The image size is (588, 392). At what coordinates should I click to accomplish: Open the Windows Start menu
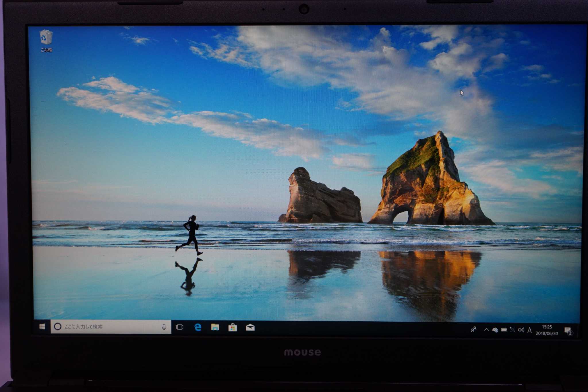[x=42, y=327]
